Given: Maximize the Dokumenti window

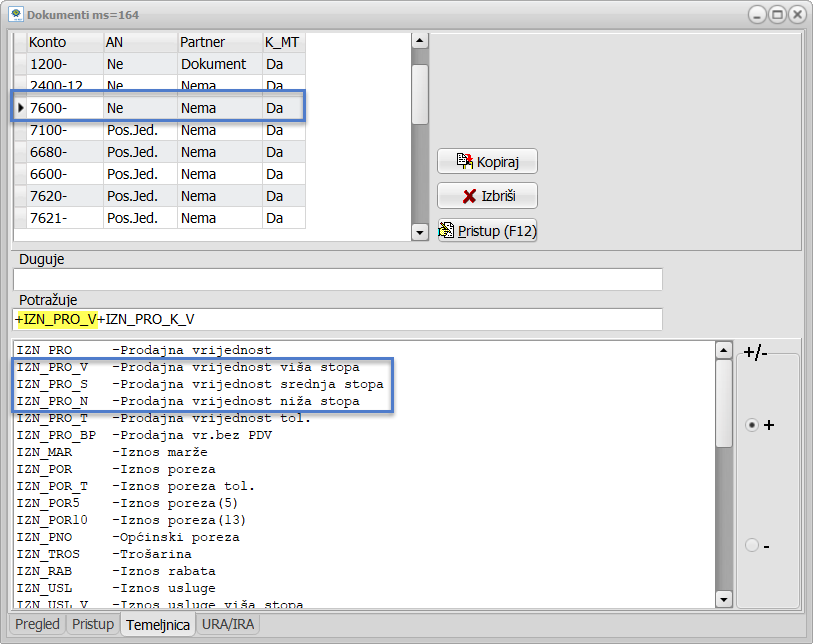Looking at the screenshot, I should tap(776, 15).
